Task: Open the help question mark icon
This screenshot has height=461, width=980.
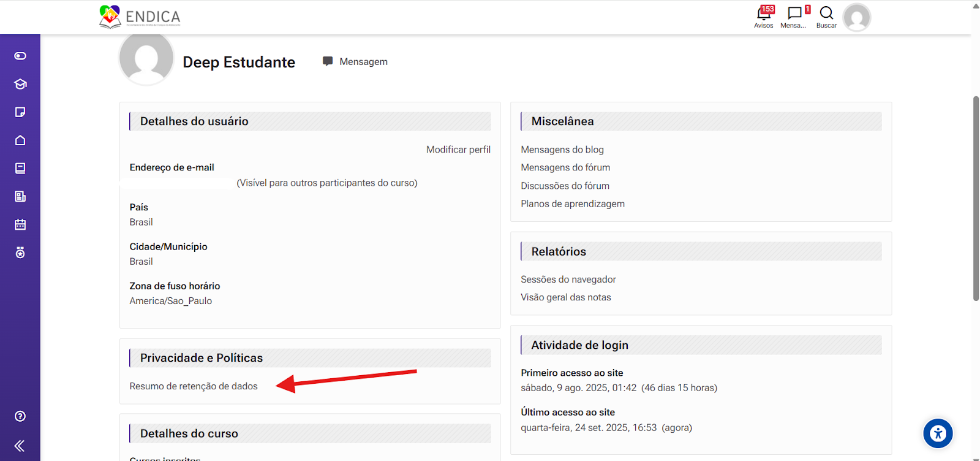Action: (20, 416)
